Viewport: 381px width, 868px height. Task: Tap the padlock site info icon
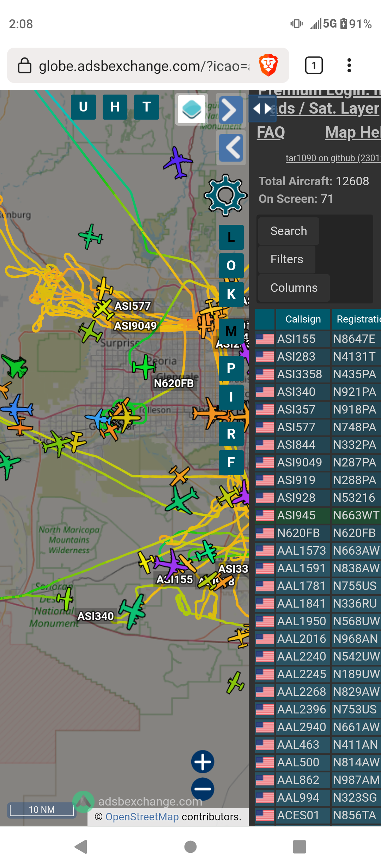coord(25,66)
